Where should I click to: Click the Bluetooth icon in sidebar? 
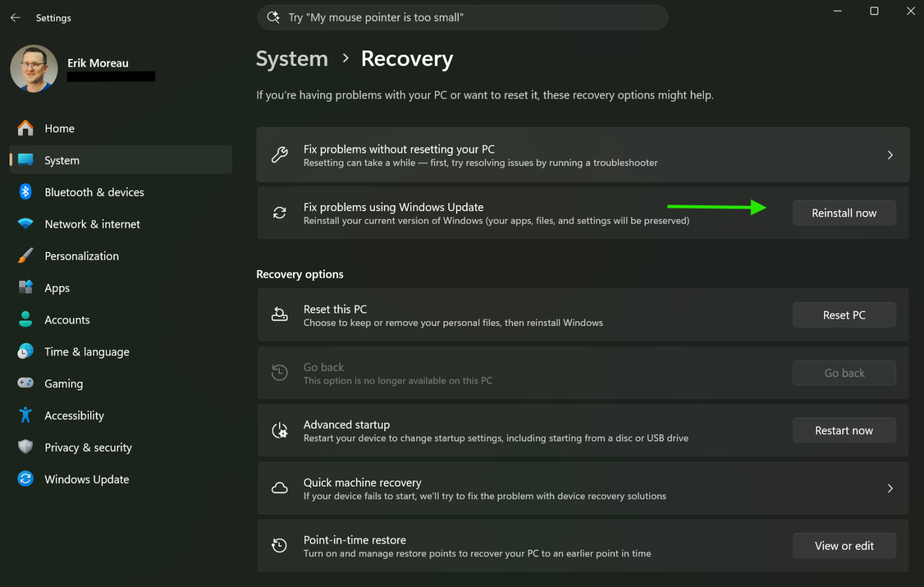click(25, 192)
